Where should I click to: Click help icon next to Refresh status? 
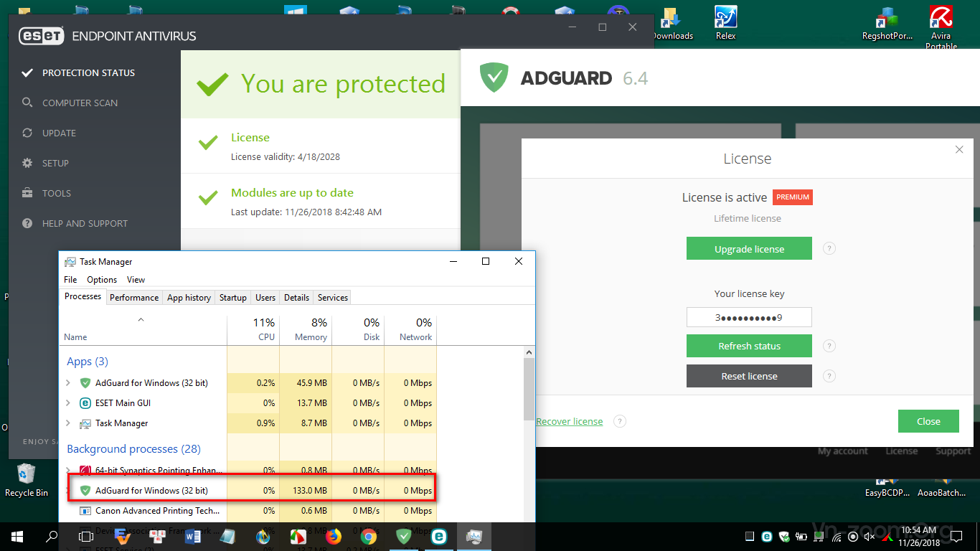pos(829,346)
